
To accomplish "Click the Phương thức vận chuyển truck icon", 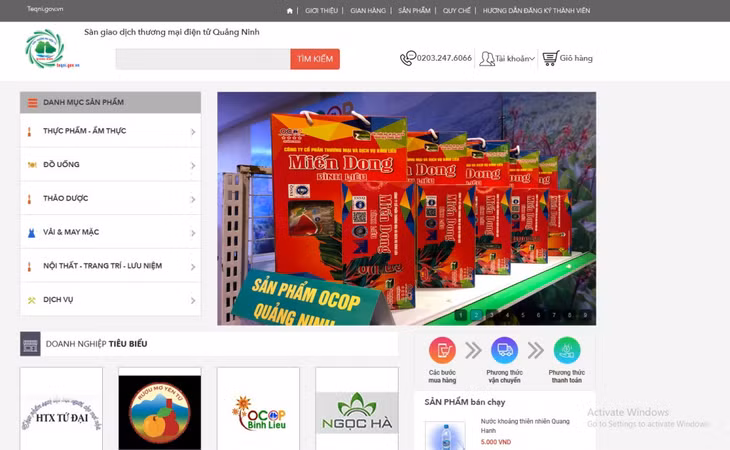I will (505, 350).
